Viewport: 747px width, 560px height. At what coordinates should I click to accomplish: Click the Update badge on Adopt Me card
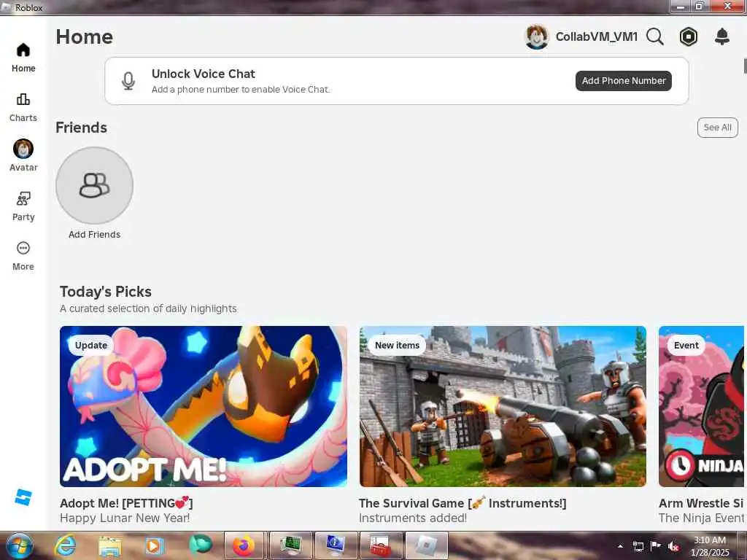pyautogui.click(x=91, y=345)
